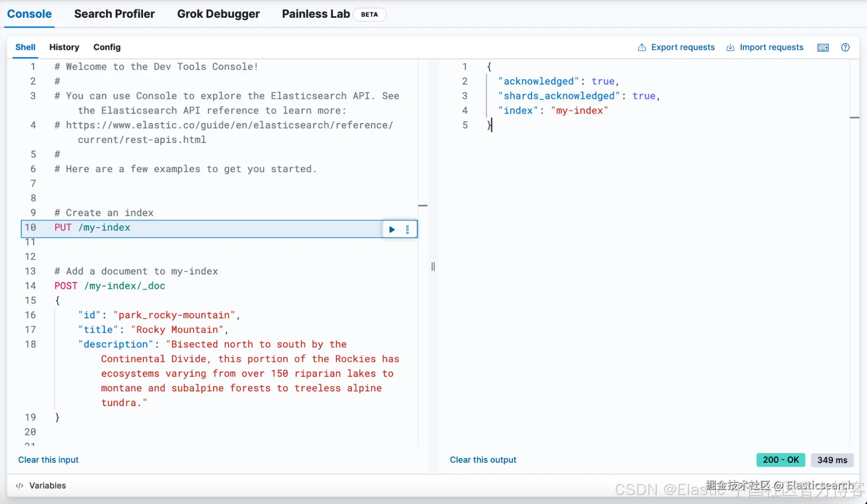Screen dimensions: 867x504
Task: Click the Export requests icon
Action: point(642,48)
